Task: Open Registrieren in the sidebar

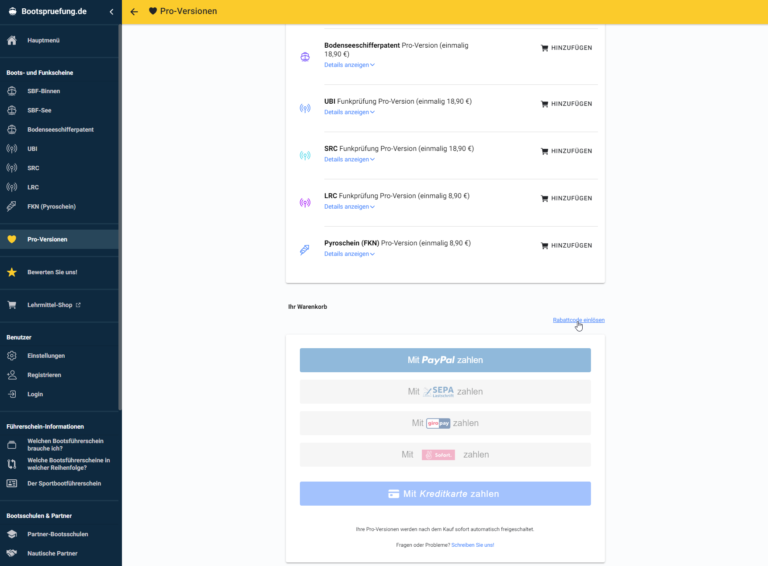Action: (45, 375)
